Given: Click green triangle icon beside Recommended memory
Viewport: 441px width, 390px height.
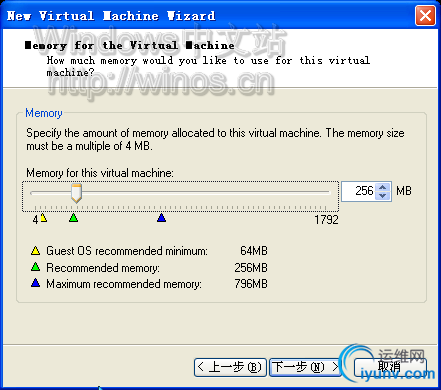Looking at the screenshot, I should (35, 267).
